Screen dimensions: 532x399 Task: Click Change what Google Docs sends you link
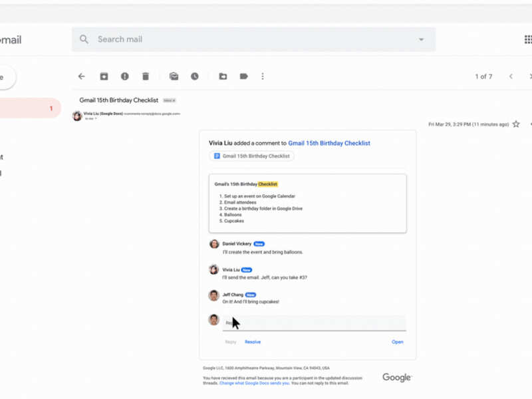tap(255, 383)
